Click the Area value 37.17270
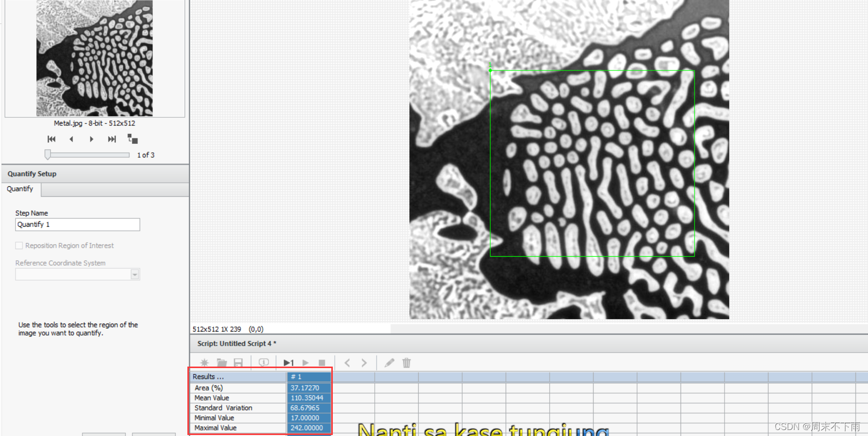Image resolution: width=868 pixels, height=436 pixels. pos(309,388)
